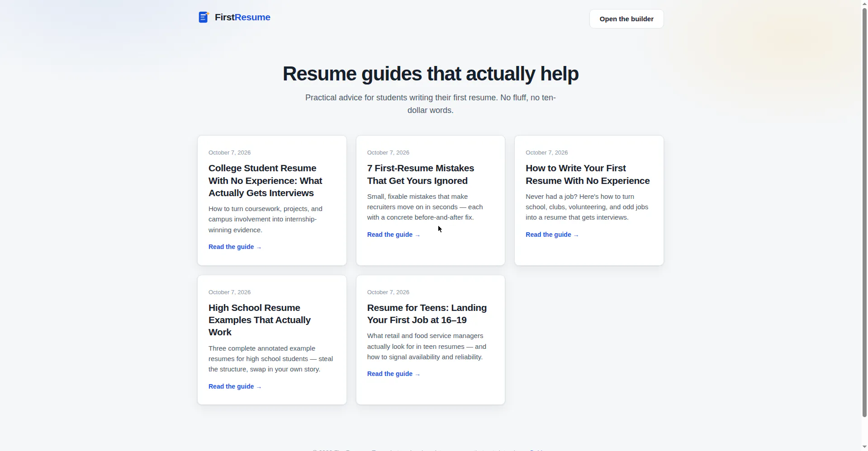This screenshot has height=451, width=868.
Task: Click 'What retail and food service managers' description
Action: click(427, 347)
